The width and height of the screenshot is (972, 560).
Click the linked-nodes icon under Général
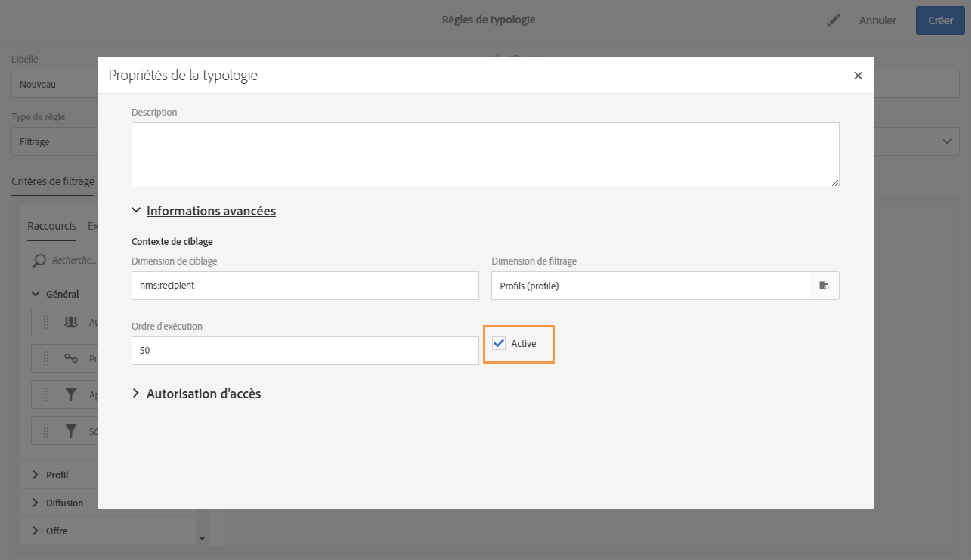pos(71,358)
